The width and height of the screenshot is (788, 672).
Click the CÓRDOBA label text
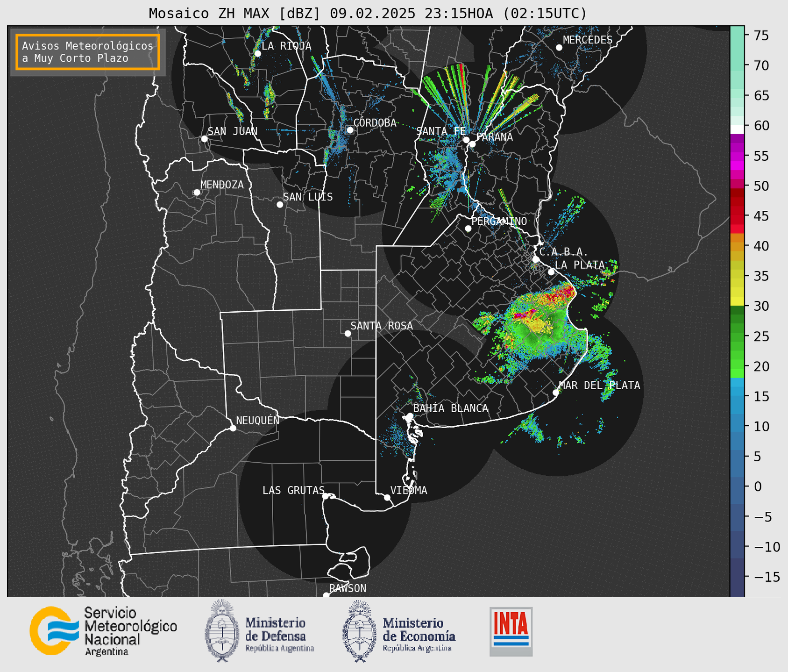(x=375, y=123)
